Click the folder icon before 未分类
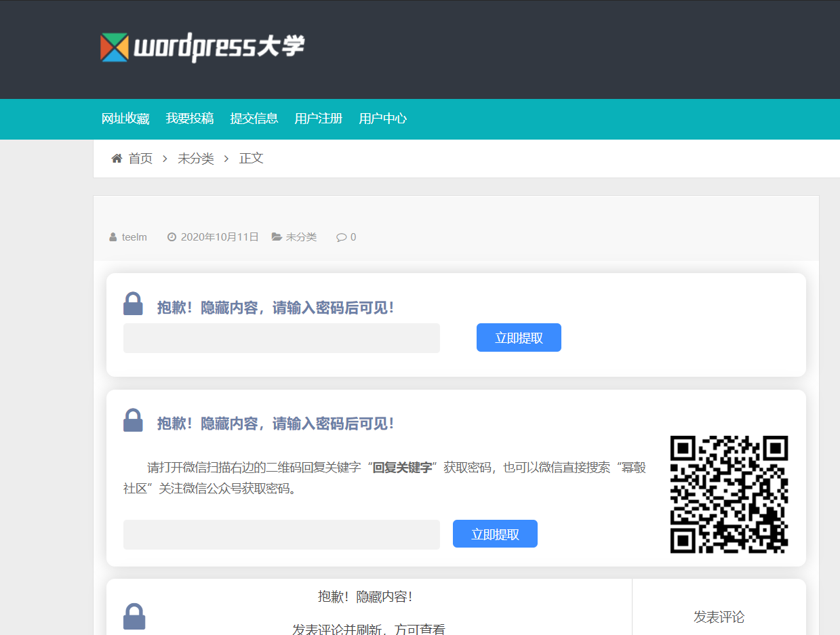 (275, 237)
